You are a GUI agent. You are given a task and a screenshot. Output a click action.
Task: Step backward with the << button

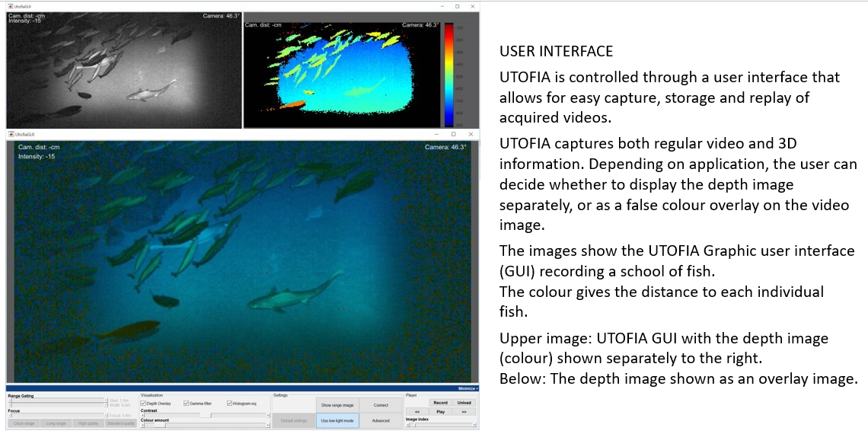[x=417, y=411]
